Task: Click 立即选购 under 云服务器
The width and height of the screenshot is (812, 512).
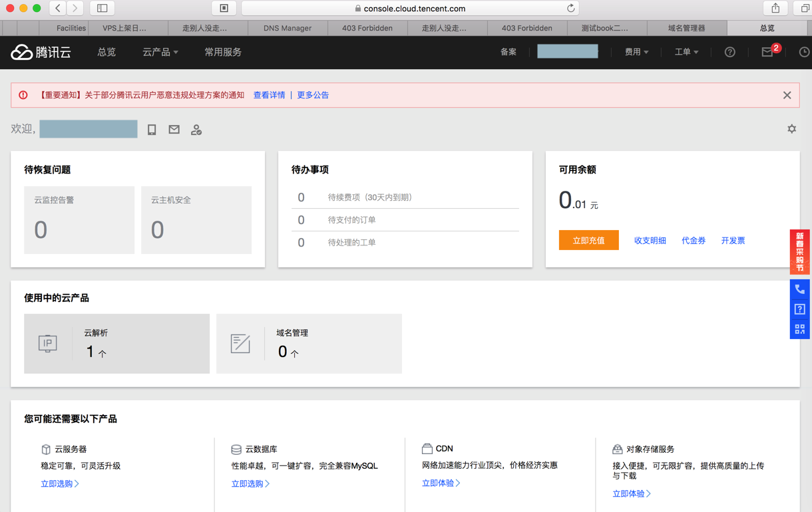Action: click(x=60, y=483)
